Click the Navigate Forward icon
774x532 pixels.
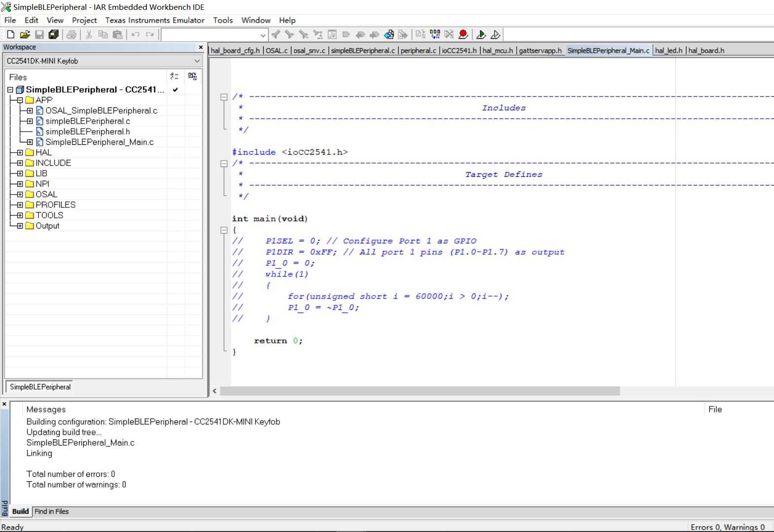coord(403,34)
